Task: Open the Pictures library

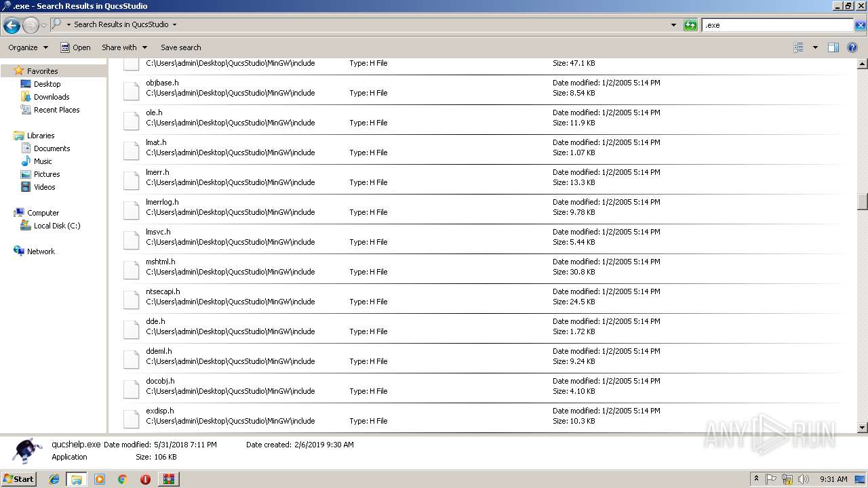Action: click(47, 174)
